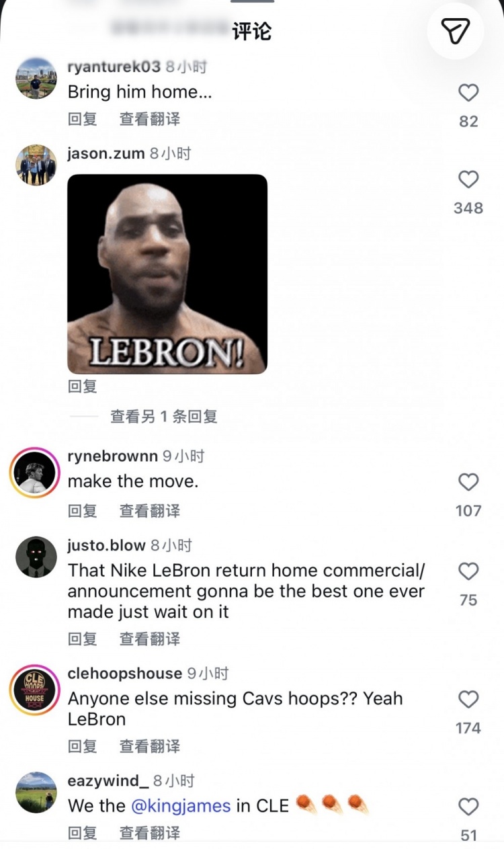Screen dimensions: 504x849
Task: Tap heart on justo.blow's Nike comment
Action: coord(468,571)
